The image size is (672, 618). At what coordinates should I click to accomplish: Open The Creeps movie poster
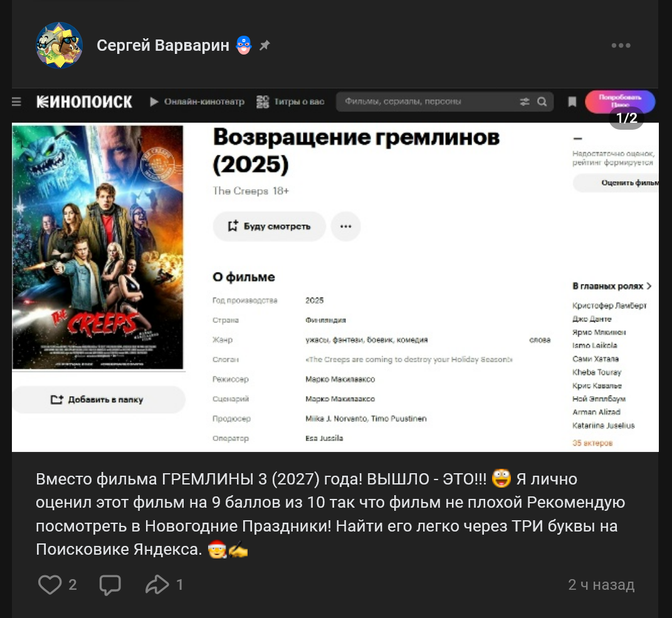coord(98,247)
